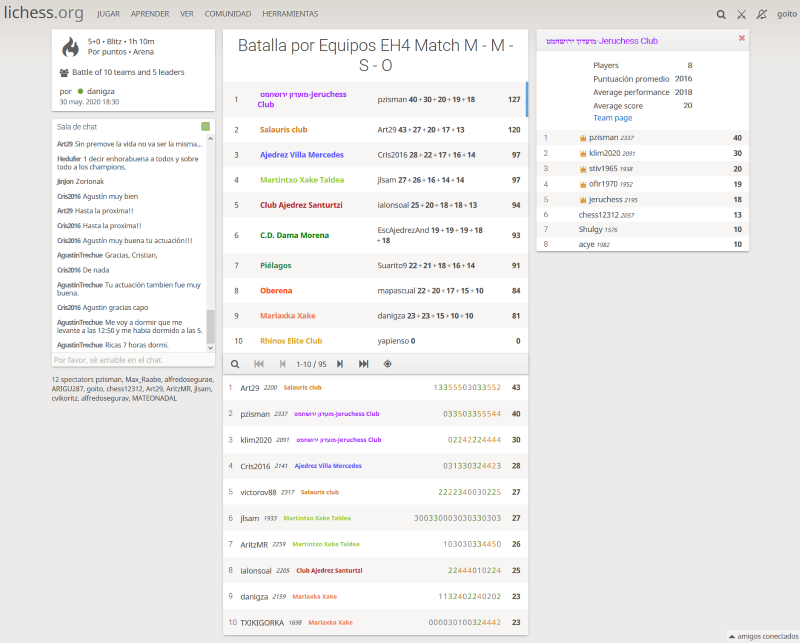Click the chat message input field

pos(128,359)
